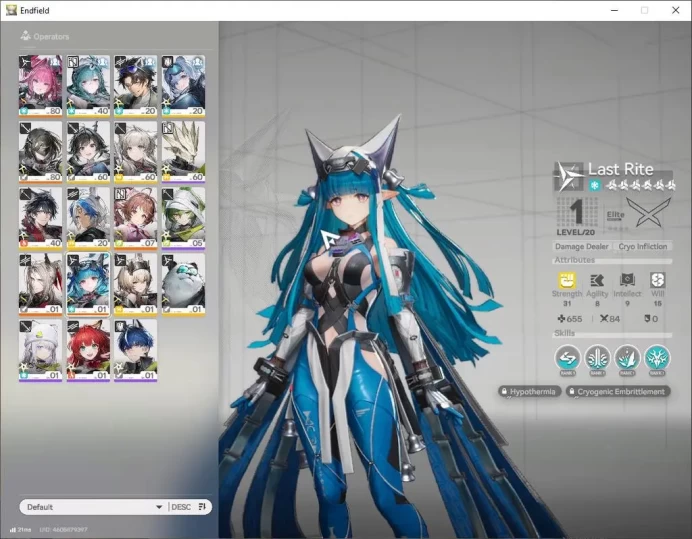
Task: Open the third skill icon with ice shards
Action: click(x=627, y=358)
